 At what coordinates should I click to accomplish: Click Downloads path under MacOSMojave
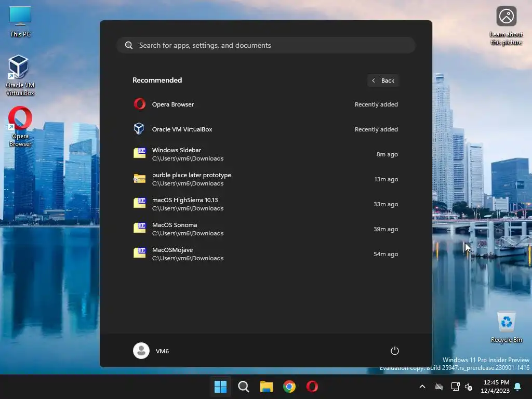pyautogui.click(x=188, y=258)
